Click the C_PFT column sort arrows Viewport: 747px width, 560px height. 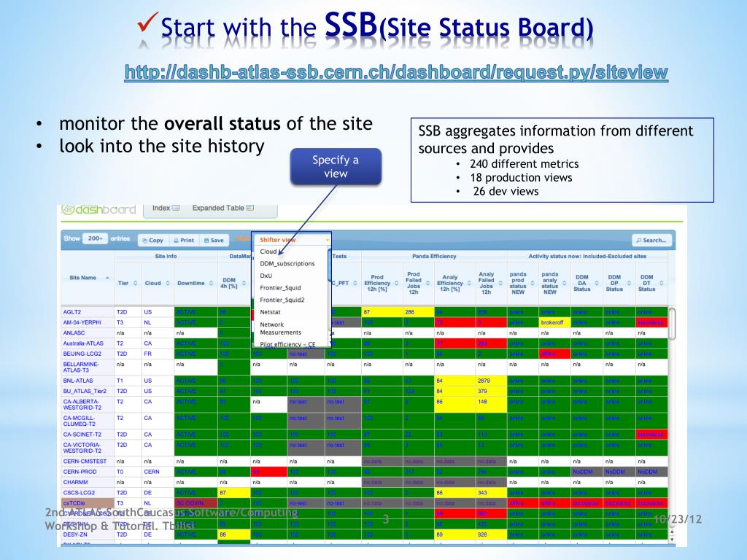(x=355, y=284)
